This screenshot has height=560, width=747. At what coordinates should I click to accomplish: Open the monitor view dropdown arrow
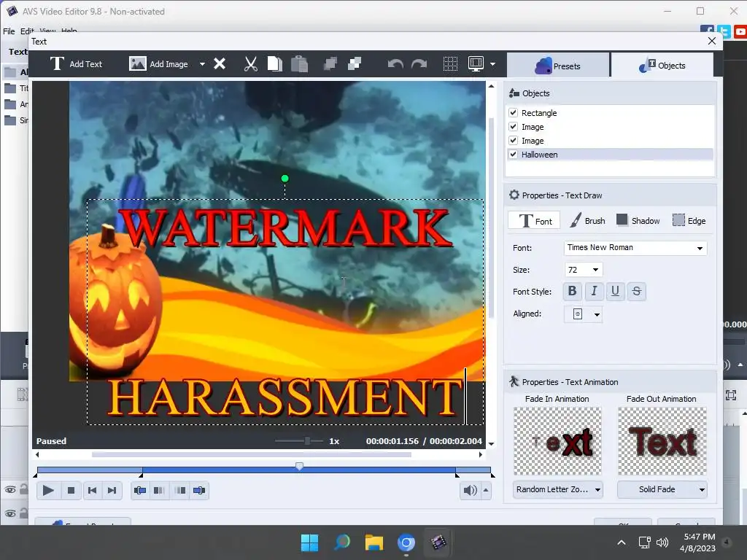click(492, 64)
